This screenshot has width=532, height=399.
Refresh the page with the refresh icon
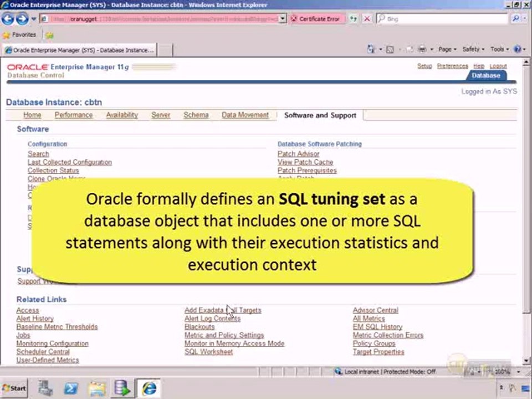tap(354, 19)
